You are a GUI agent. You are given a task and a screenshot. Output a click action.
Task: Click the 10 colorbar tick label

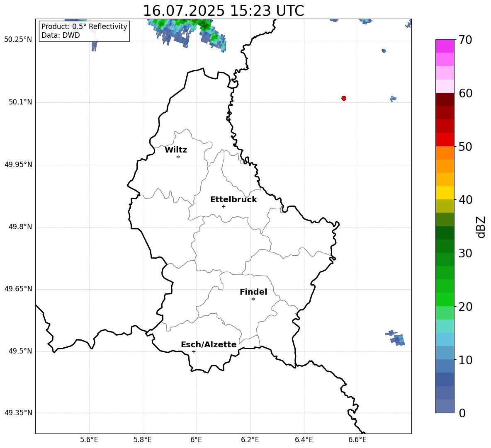[465, 360]
